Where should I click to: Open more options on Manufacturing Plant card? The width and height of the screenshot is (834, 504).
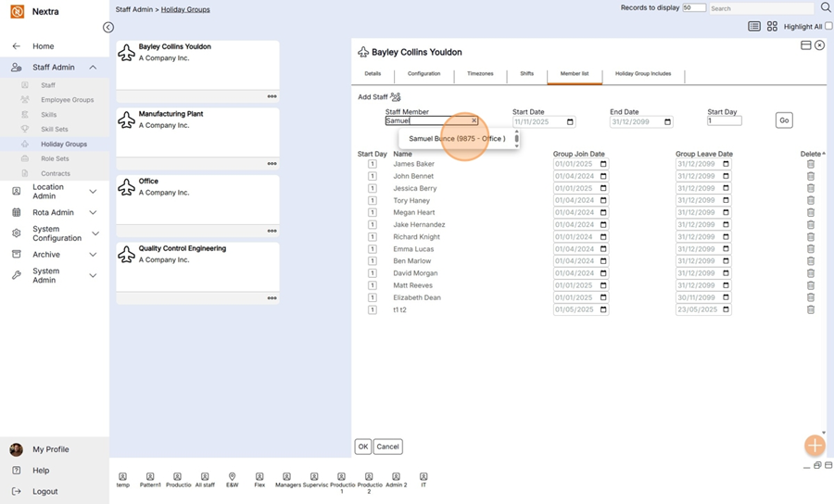point(272,164)
